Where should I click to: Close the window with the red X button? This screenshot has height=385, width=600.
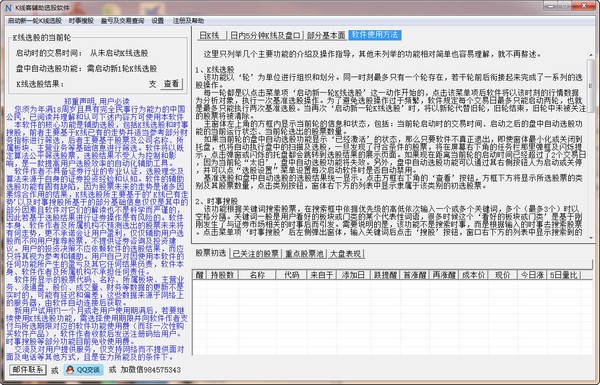coord(584,6)
